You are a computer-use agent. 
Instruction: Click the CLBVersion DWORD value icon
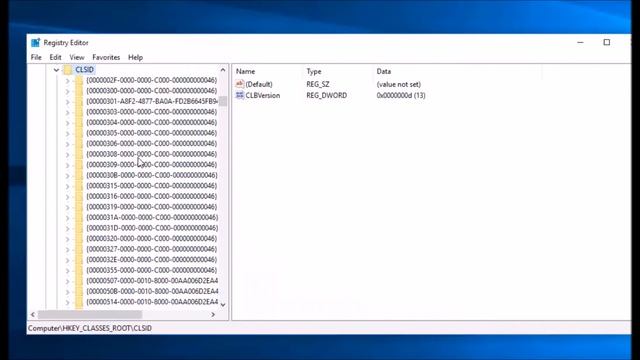pyautogui.click(x=240, y=96)
